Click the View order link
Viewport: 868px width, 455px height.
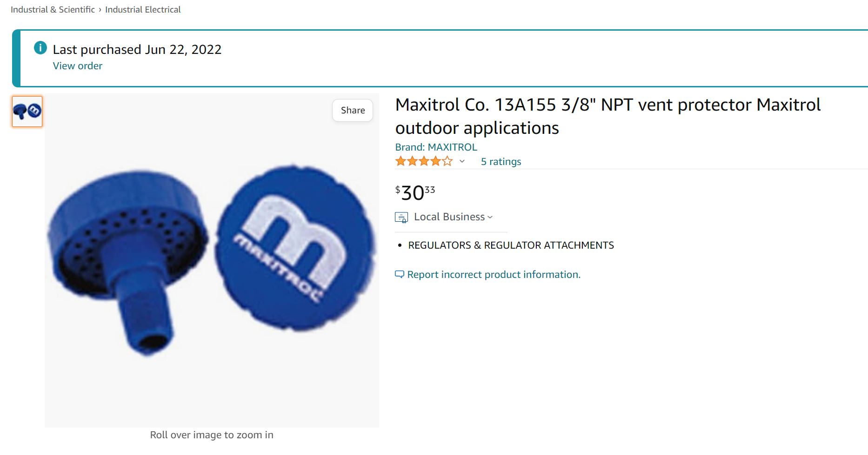(77, 66)
